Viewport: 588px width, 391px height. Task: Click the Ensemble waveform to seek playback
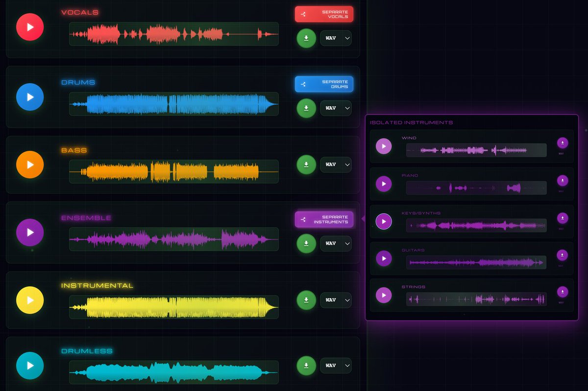173,239
